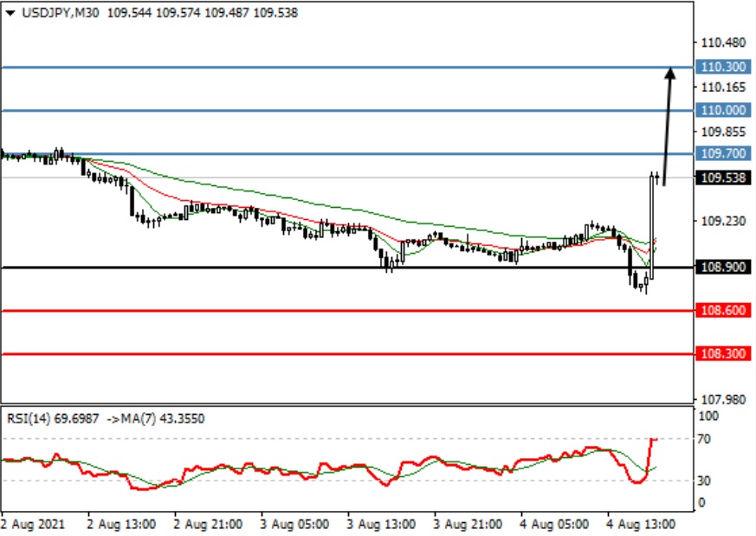Screen dimensions: 756x536
Task: Click the 2 Aug 21:00 time label
Action: point(208,525)
